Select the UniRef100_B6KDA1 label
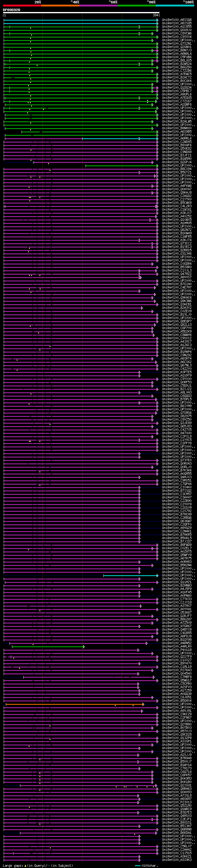This screenshot has height=868, width=197. point(176,833)
